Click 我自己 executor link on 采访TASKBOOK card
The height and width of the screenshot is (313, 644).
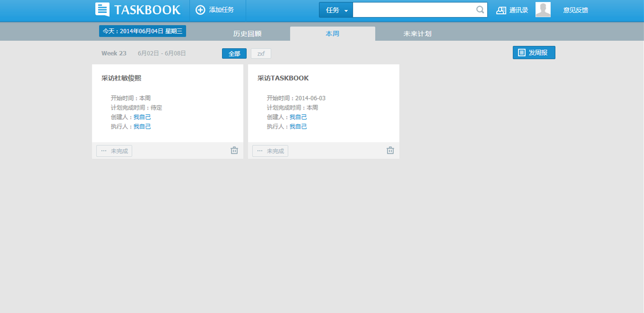point(298,127)
